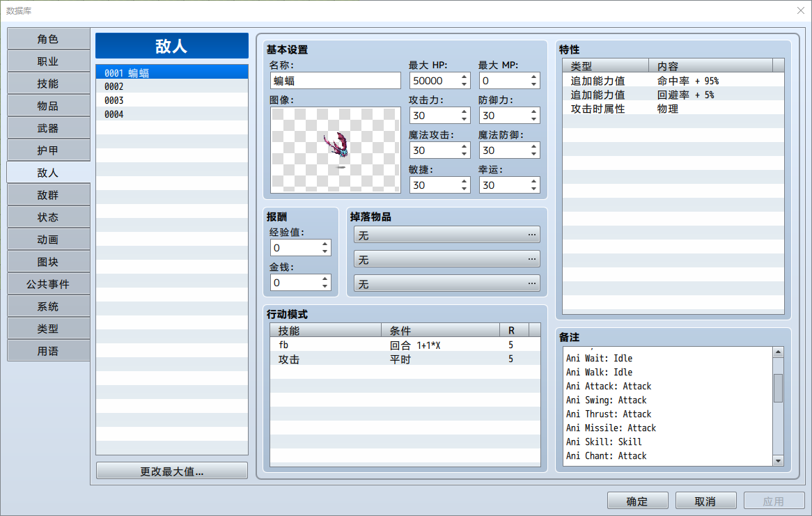Switch to the 状态 tab

pos(48,217)
